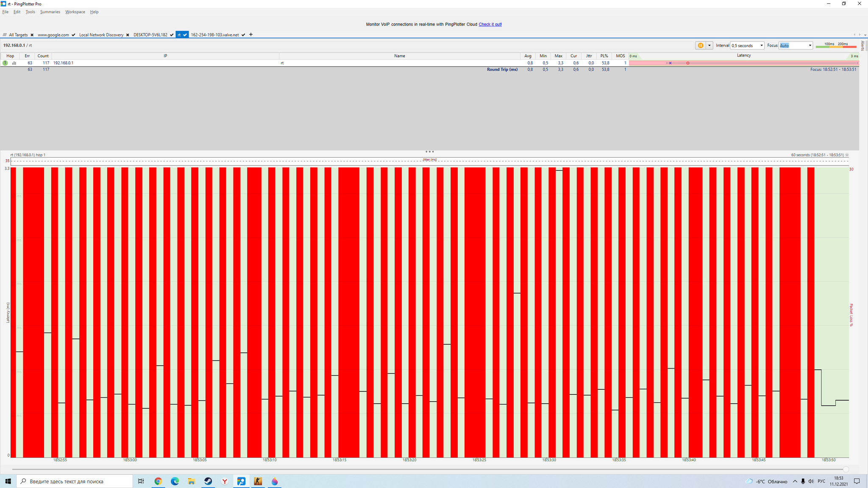Click the checkmark icon on DESKTOP-5V6L182 tab

(172, 35)
